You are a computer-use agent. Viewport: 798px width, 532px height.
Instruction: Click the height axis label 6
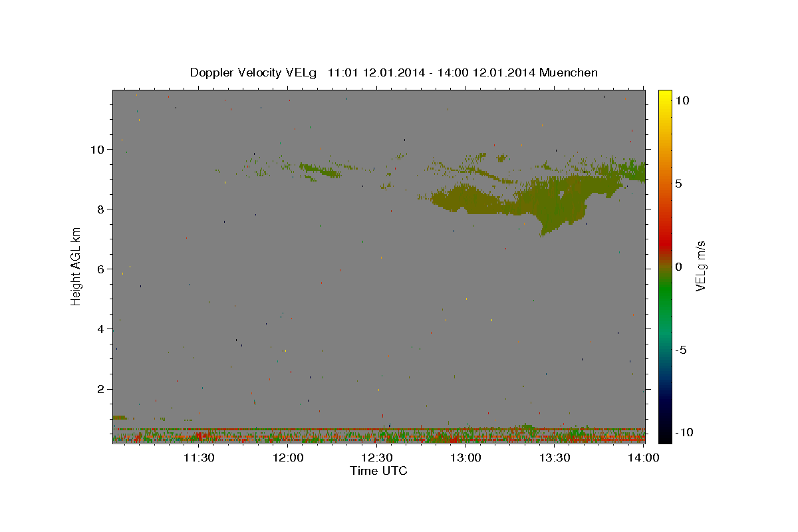(100, 269)
